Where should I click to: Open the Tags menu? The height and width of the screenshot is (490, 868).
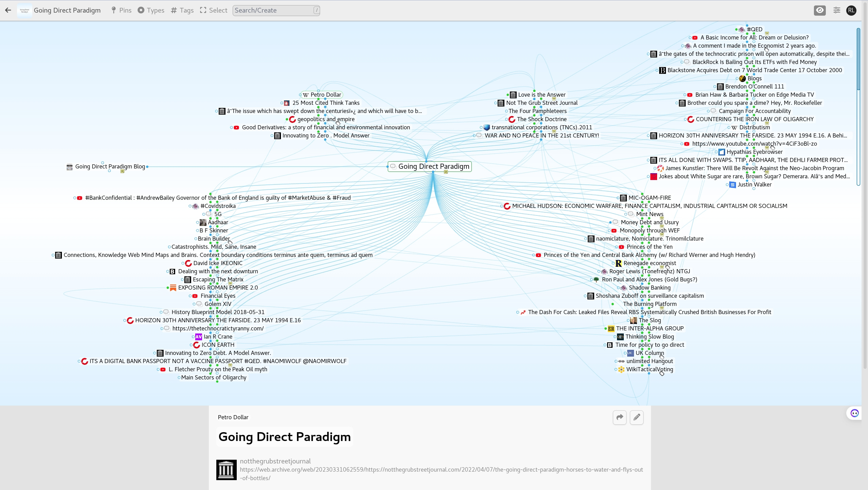tap(182, 10)
